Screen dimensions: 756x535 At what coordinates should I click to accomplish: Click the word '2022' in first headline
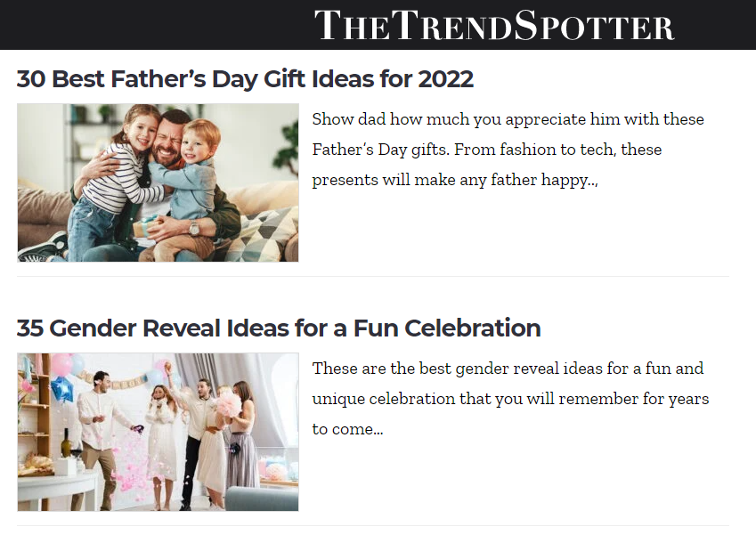click(446, 79)
